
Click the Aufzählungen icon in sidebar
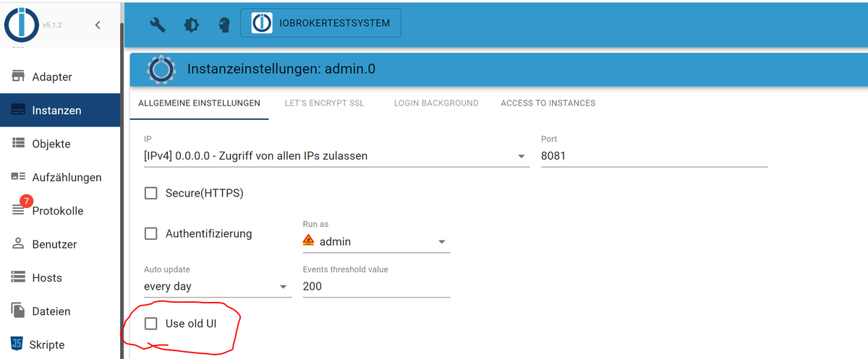coord(18,177)
